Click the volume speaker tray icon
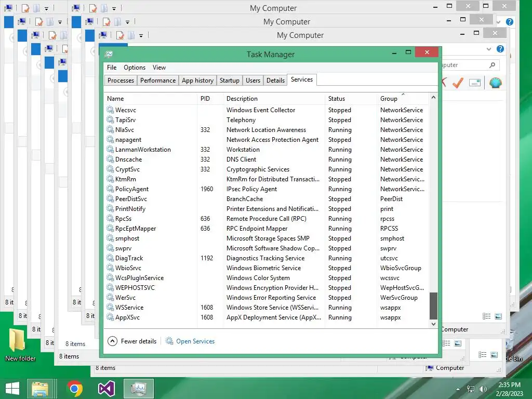The image size is (532, 399). click(x=483, y=389)
